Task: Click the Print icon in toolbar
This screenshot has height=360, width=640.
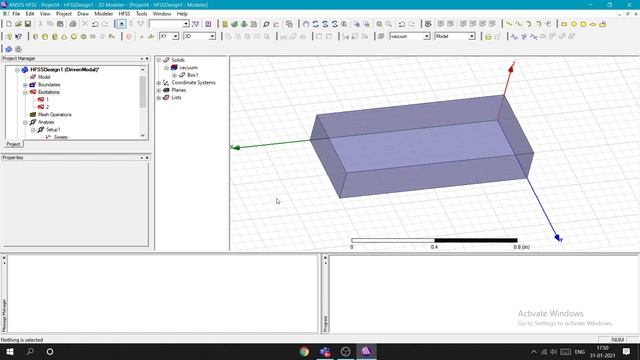Action: coord(73,24)
